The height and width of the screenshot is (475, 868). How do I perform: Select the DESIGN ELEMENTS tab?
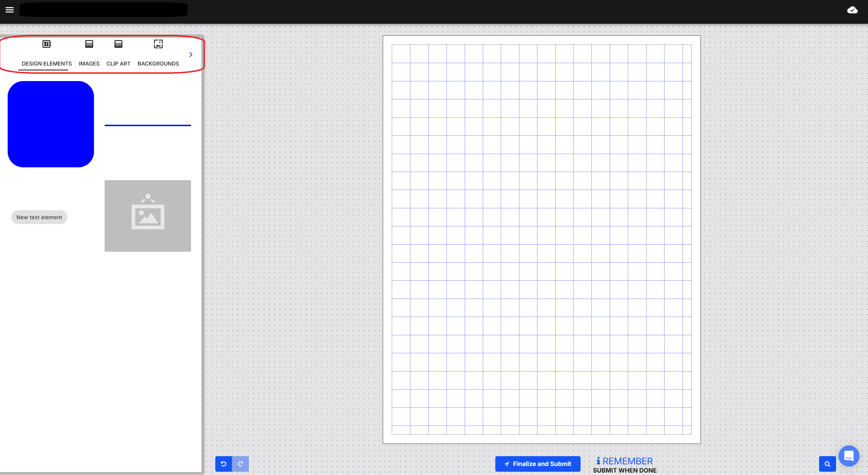pyautogui.click(x=46, y=64)
